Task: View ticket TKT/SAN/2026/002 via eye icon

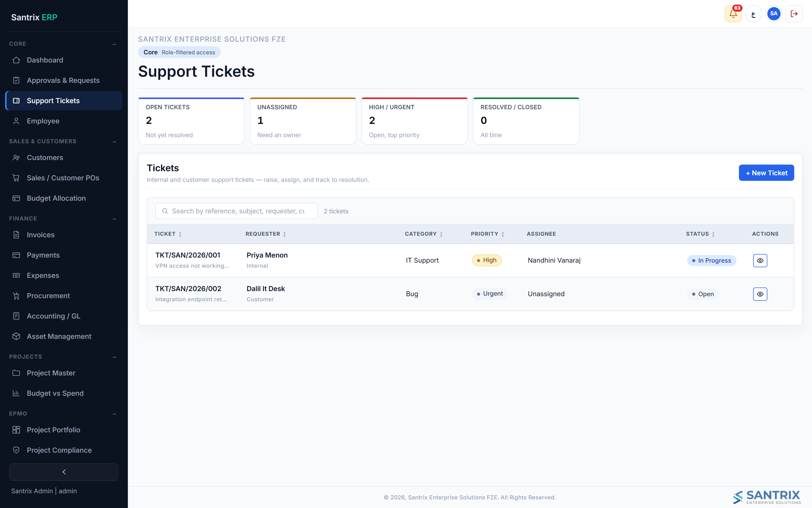Action: point(760,294)
